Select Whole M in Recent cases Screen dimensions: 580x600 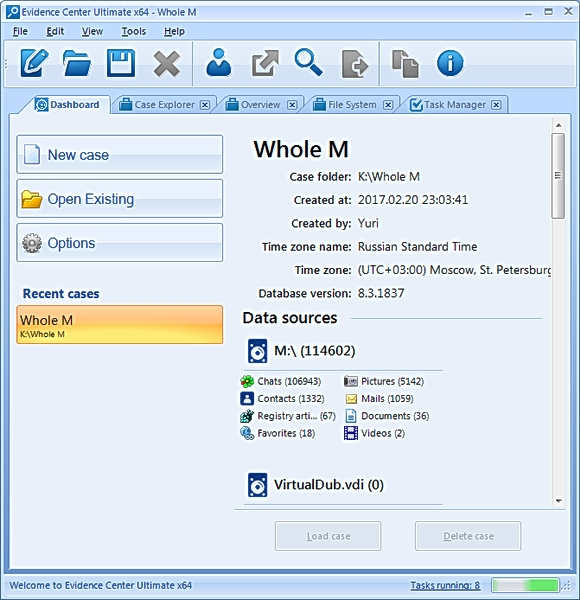pos(120,324)
